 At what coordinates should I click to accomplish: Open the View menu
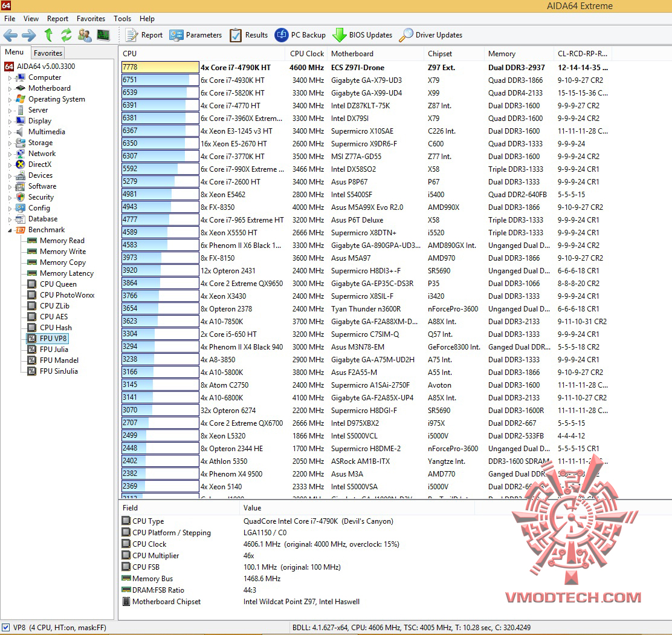31,18
